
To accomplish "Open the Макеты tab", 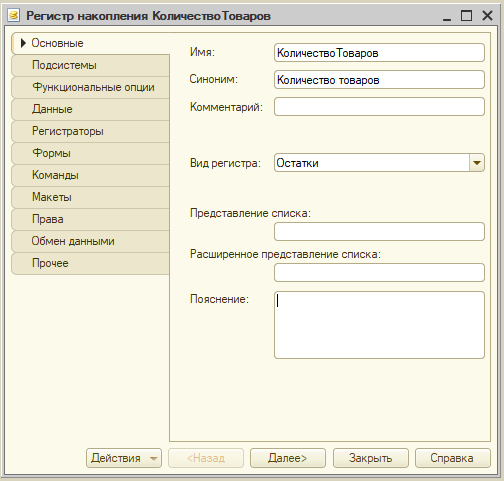I will (x=90, y=197).
